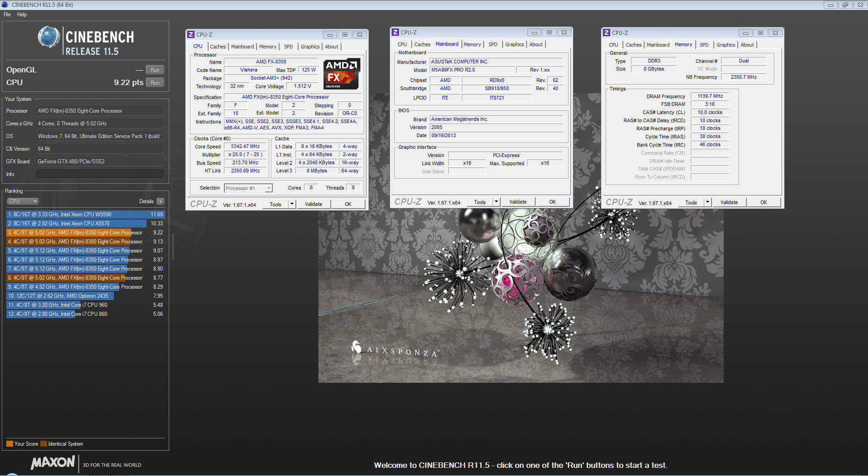Viewport: 868px width, 476px height.
Task: Open the Help menu
Action: pyautogui.click(x=22, y=14)
